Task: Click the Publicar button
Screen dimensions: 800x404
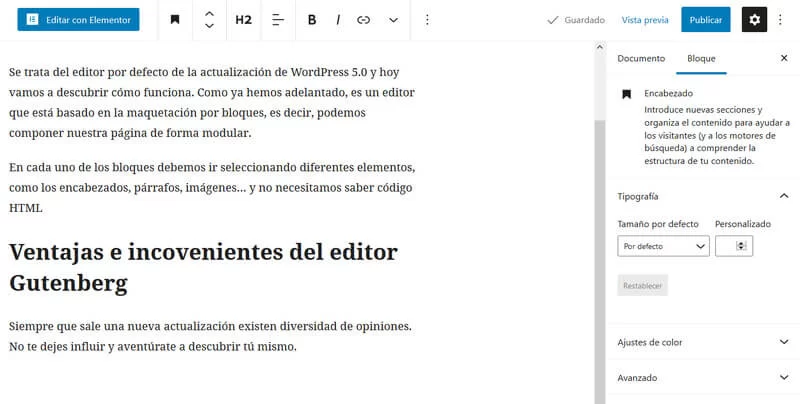Action: [x=706, y=20]
